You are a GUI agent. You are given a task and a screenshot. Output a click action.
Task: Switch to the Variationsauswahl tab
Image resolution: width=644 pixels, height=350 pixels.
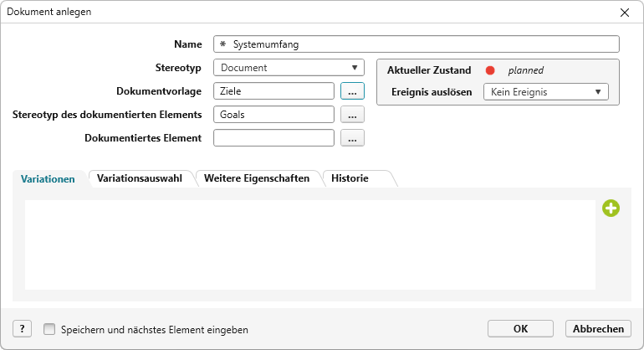point(140,178)
